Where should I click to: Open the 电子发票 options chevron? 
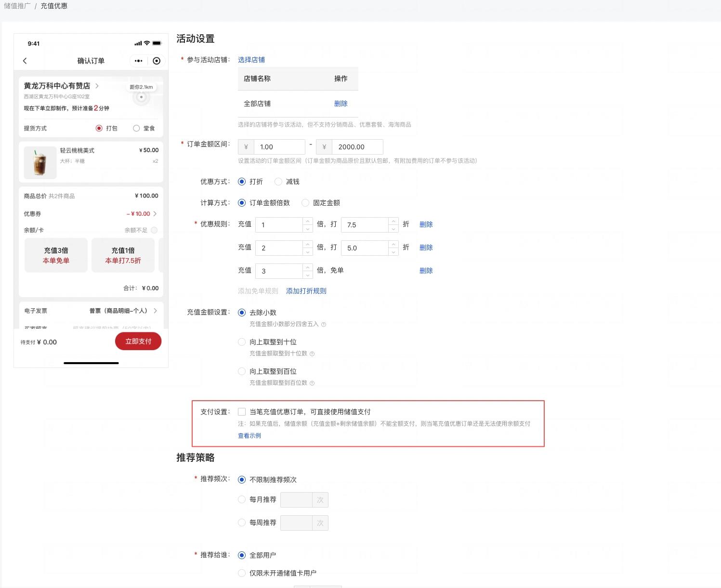155,311
